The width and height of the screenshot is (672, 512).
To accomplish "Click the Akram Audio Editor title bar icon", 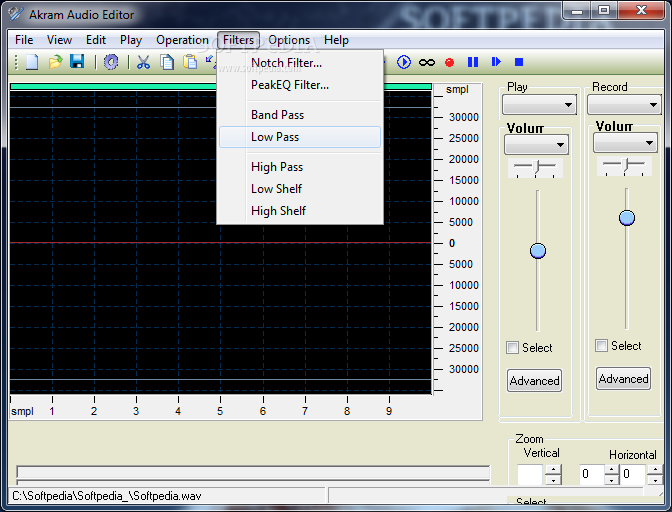I will click(x=16, y=13).
